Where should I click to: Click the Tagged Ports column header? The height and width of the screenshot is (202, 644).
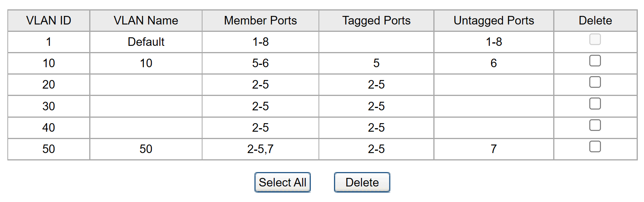[x=376, y=21]
